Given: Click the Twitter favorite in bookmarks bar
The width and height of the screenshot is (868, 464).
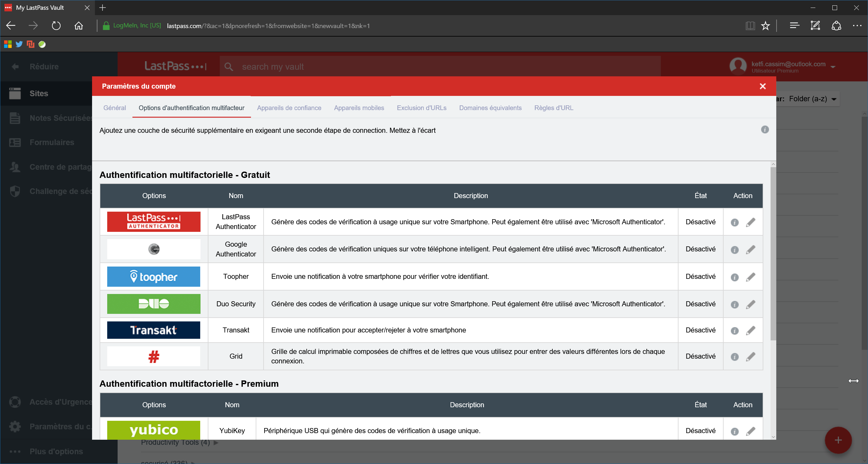Looking at the screenshot, I should pos(19,44).
